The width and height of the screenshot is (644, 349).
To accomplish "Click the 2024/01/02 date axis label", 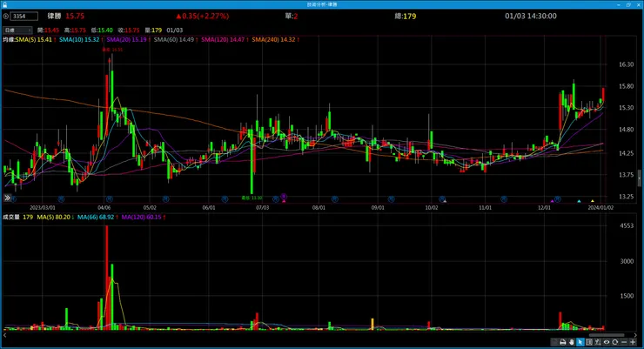I will (600, 208).
